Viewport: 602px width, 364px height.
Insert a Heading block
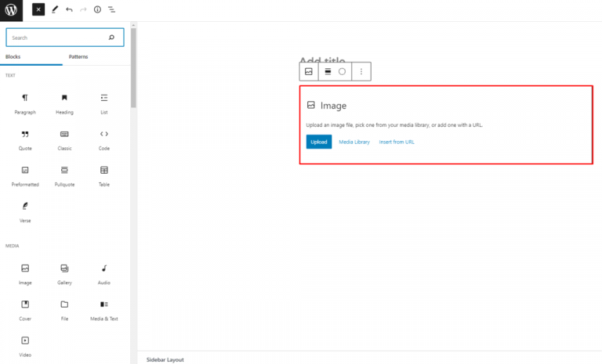[x=64, y=104]
